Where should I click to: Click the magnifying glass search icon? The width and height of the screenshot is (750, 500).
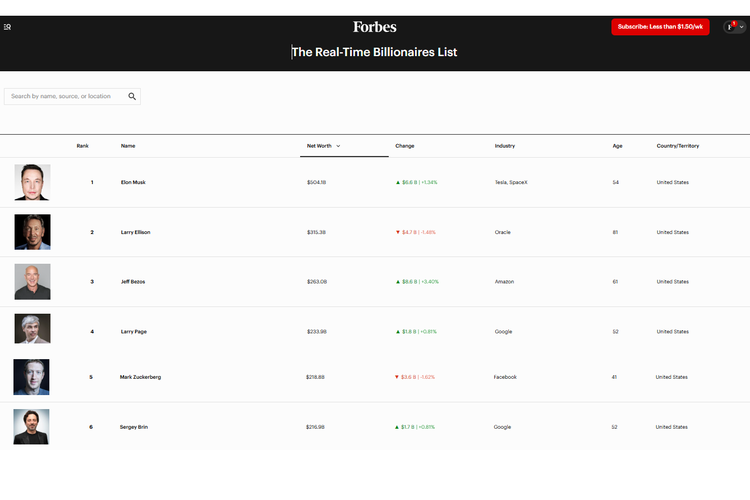pyautogui.click(x=132, y=97)
